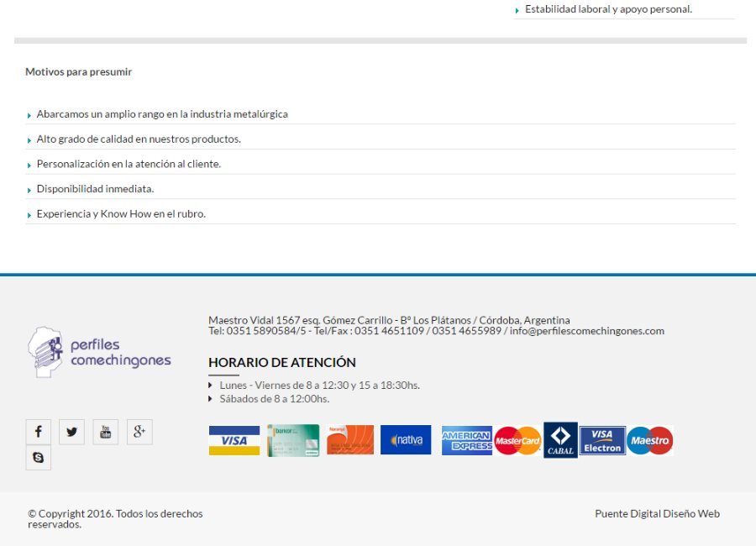Open the Google Plus social icon
This screenshot has width=756, height=546.
click(139, 432)
